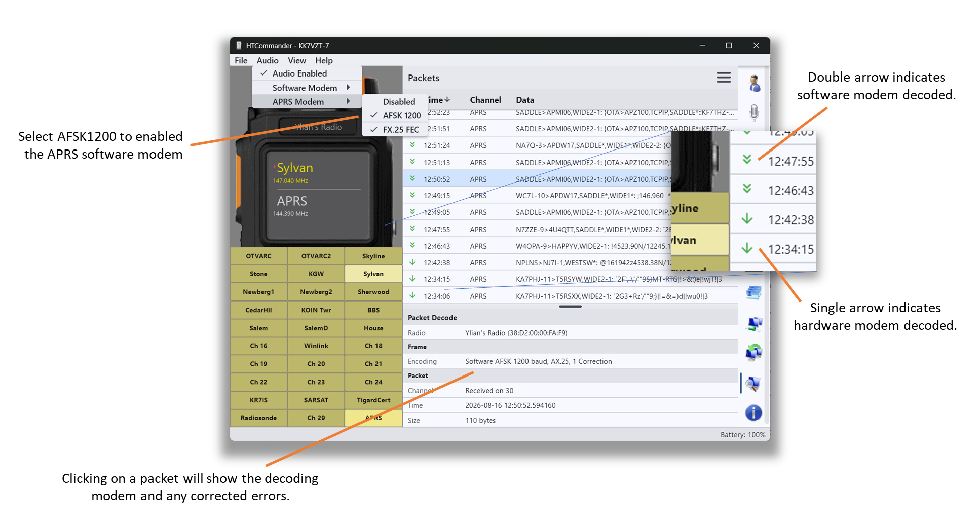The width and height of the screenshot is (980, 526).
Task: Select the magnifier over computer icon
Action: point(754,384)
